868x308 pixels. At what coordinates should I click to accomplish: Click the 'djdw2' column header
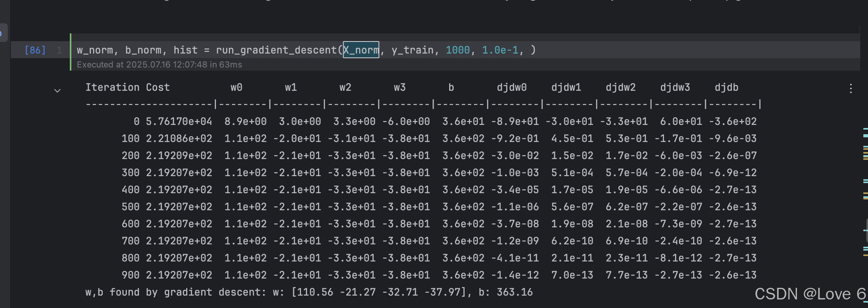click(x=621, y=87)
